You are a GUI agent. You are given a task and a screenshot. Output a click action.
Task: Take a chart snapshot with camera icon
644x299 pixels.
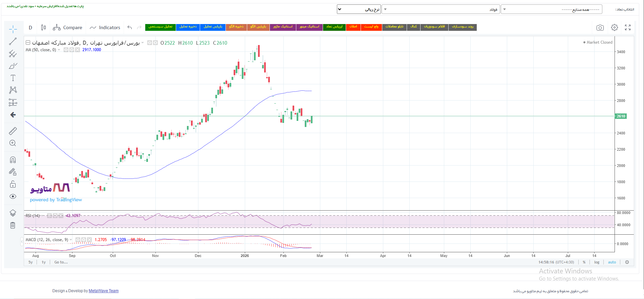click(600, 27)
